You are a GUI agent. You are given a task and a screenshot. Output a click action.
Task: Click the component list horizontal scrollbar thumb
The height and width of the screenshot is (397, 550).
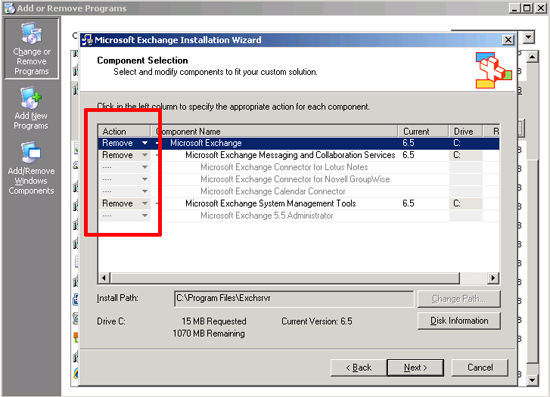tap(285, 278)
